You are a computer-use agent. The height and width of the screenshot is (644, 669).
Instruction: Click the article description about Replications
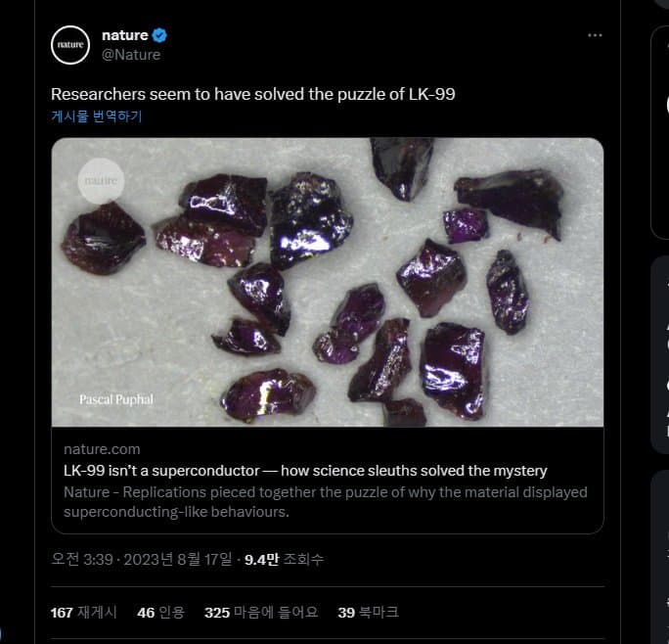coord(325,501)
